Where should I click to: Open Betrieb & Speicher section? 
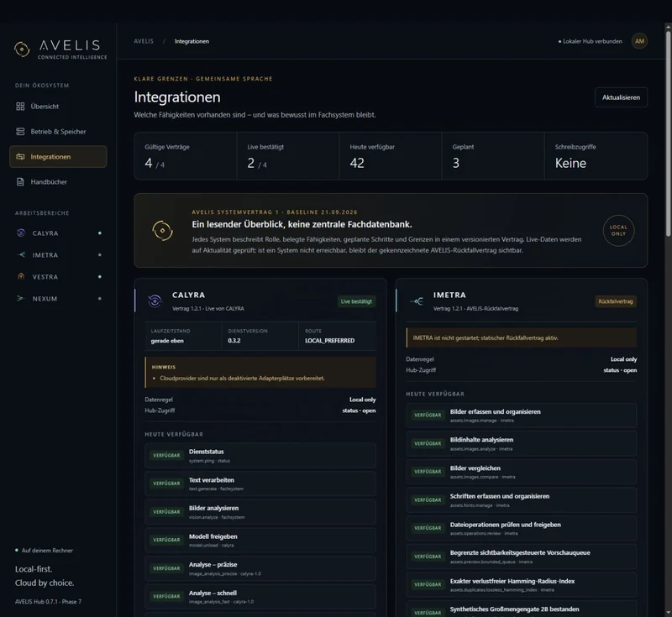[58, 132]
